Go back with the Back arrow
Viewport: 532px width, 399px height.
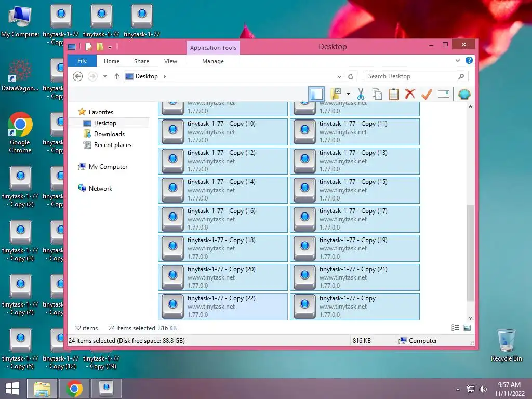pyautogui.click(x=78, y=76)
